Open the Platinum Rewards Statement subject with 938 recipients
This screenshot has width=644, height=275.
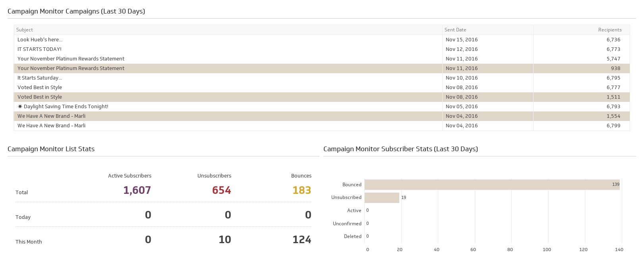71,68
